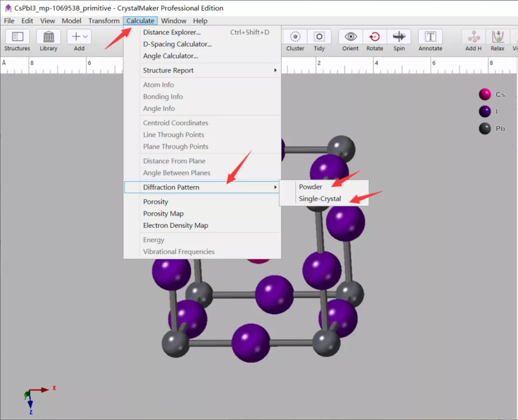Choose Porosity Map menu item
Screen dimensions: 518x420
click(x=202, y=214)
